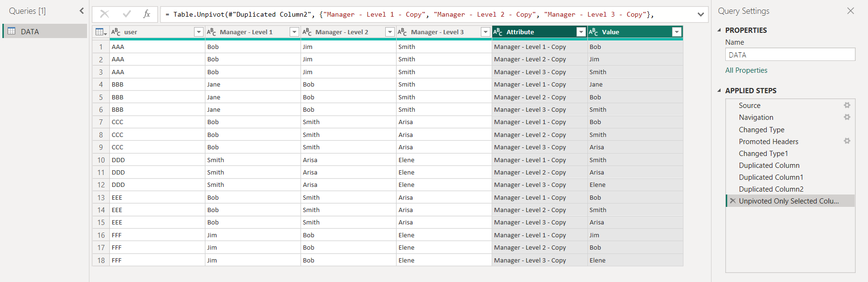Select the Changed Type1 applied step
The width and height of the screenshot is (868, 282).
point(790,153)
